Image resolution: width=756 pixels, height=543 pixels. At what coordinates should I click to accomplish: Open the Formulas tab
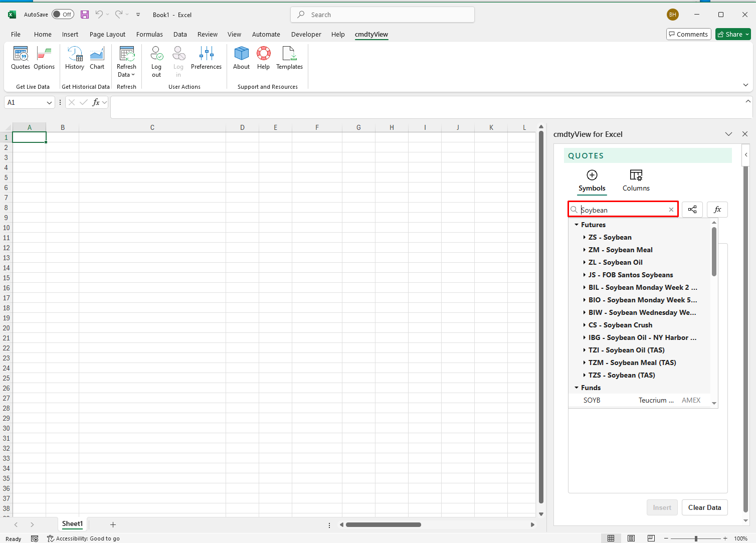[x=149, y=34]
